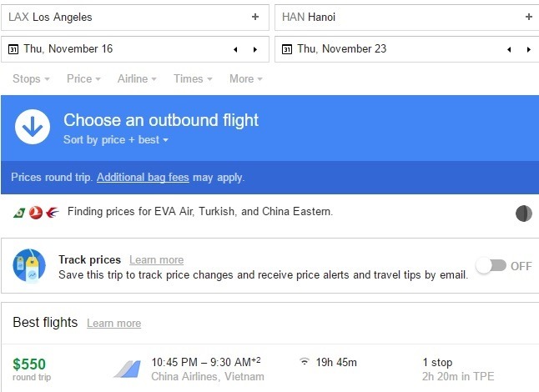This screenshot has height=392, width=539.
Task: Open the Times filter dropdown
Action: (193, 78)
